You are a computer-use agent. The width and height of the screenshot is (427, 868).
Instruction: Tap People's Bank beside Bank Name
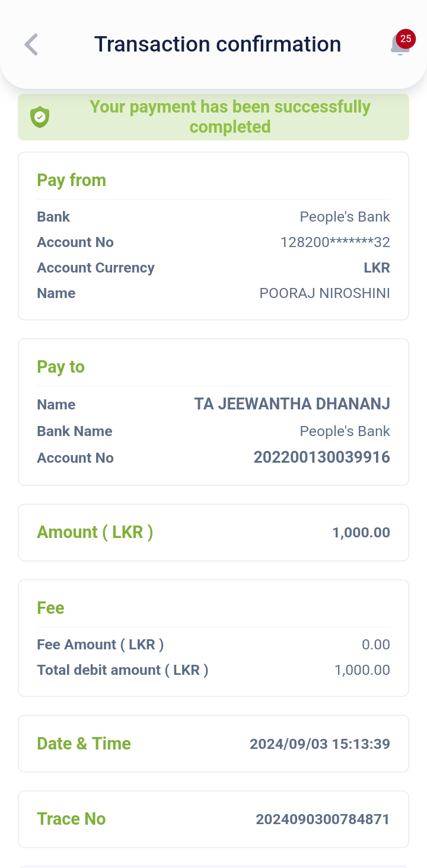click(x=345, y=431)
